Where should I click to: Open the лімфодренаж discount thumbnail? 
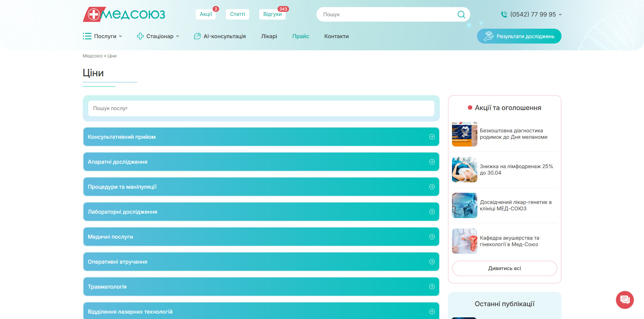[464, 169]
